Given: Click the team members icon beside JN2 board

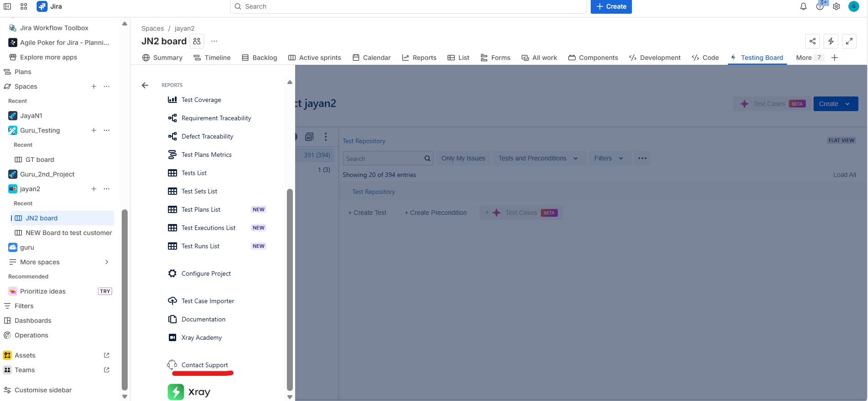Looking at the screenshot, I should [197, 41].
